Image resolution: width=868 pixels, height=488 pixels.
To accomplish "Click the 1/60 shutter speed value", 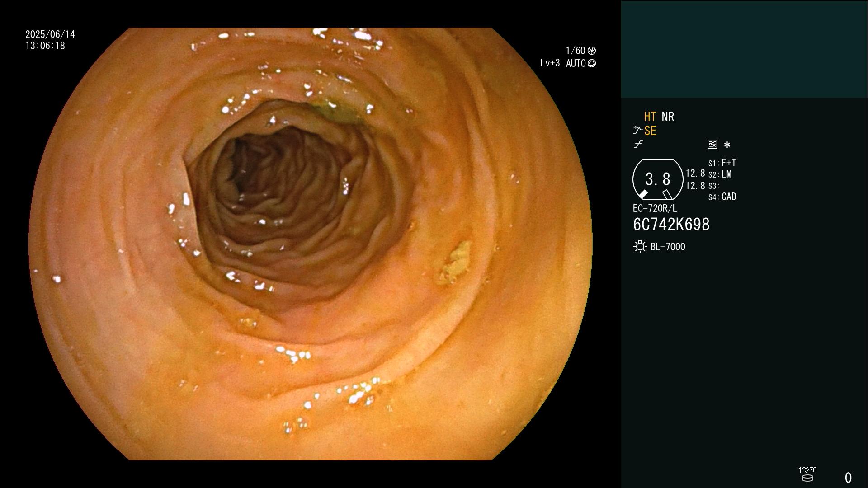I will 576,51.
